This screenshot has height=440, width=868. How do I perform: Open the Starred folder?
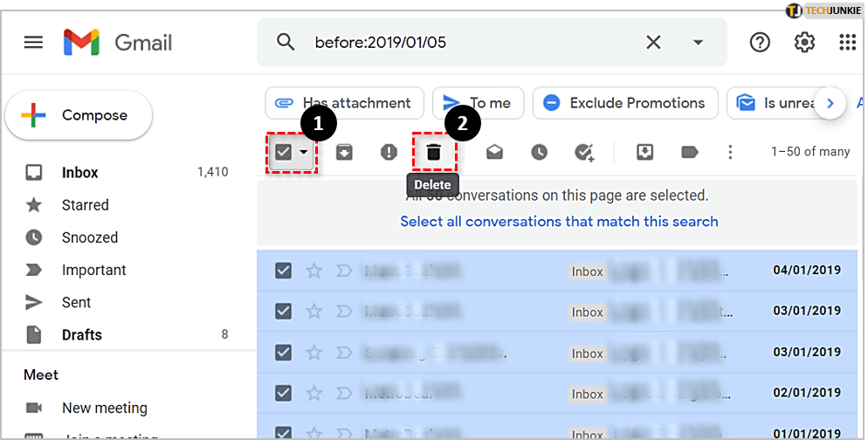click(x=85, y=205)
